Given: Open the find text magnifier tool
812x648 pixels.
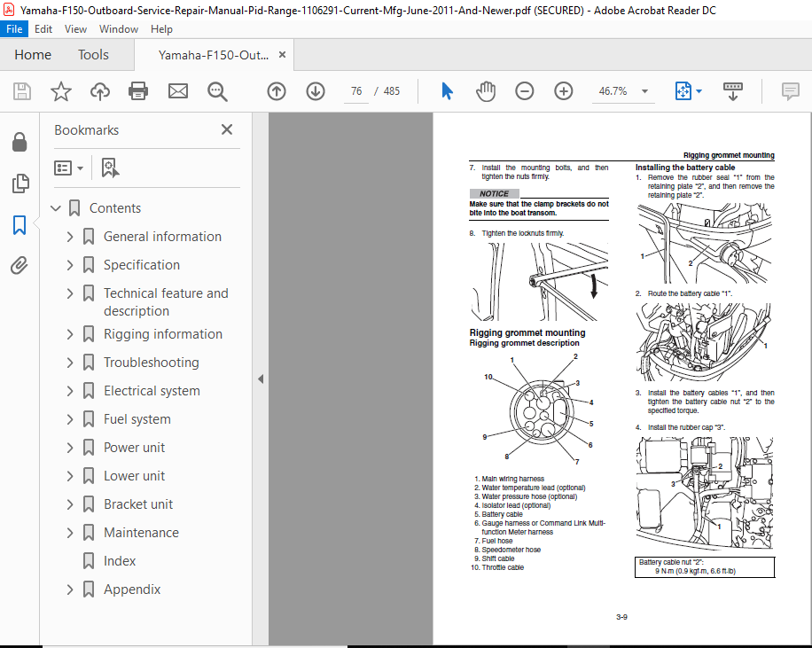Looking at the screenshot, I should 217,91.
